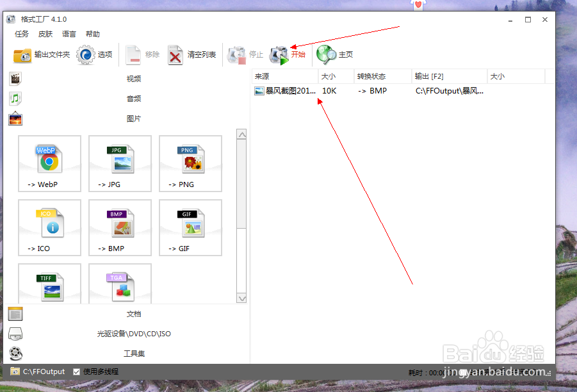Click the Format Factory title bar app icon

pyautogui.click(x=11, y=19)
